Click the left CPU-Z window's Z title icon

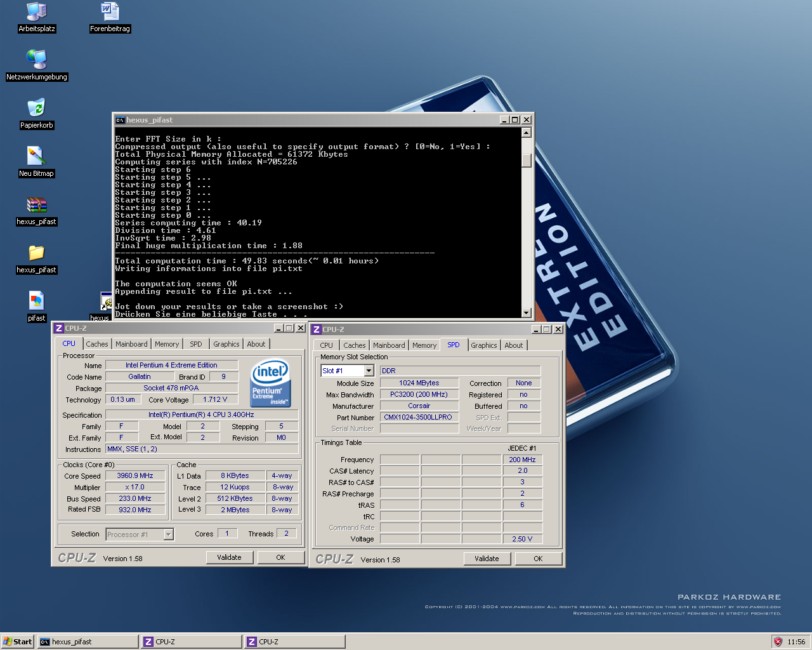pyautogui.click(x=59, y=328)
